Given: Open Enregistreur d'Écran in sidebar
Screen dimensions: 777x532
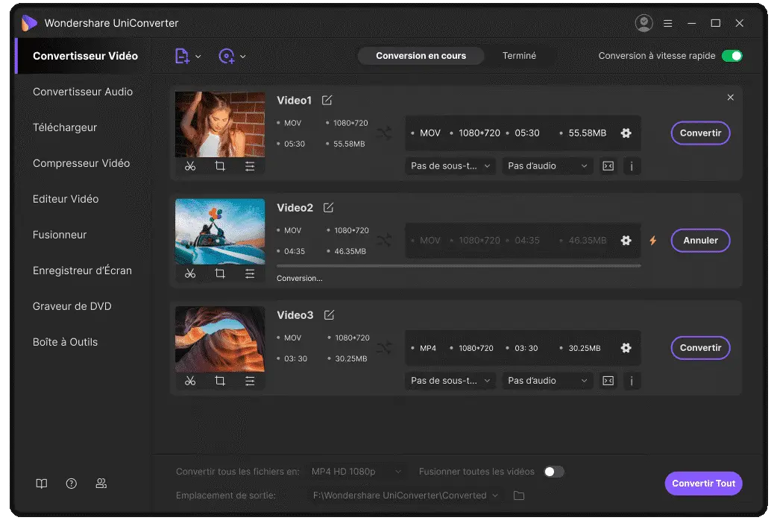Looking at the screenshot, I should (x=82, y=270).
